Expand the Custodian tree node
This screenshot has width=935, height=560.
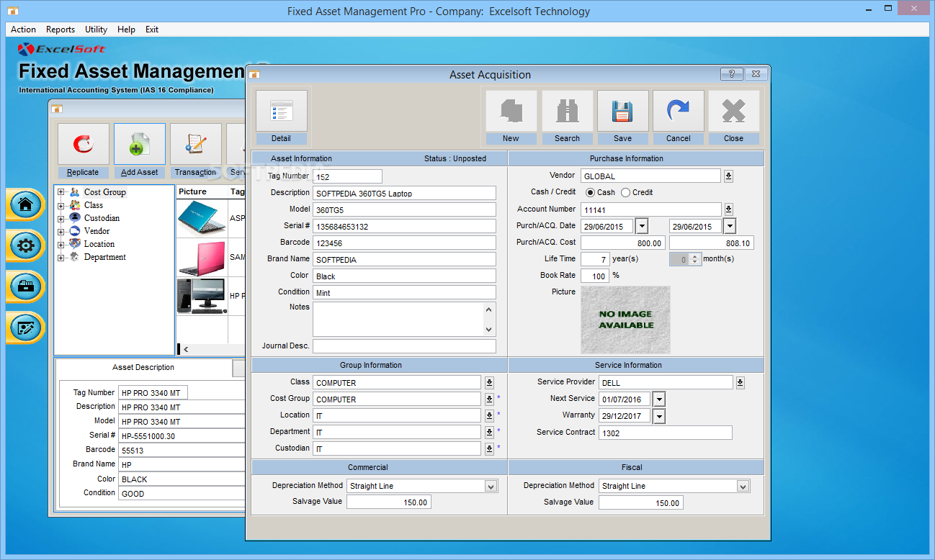(x=61, y=218)
